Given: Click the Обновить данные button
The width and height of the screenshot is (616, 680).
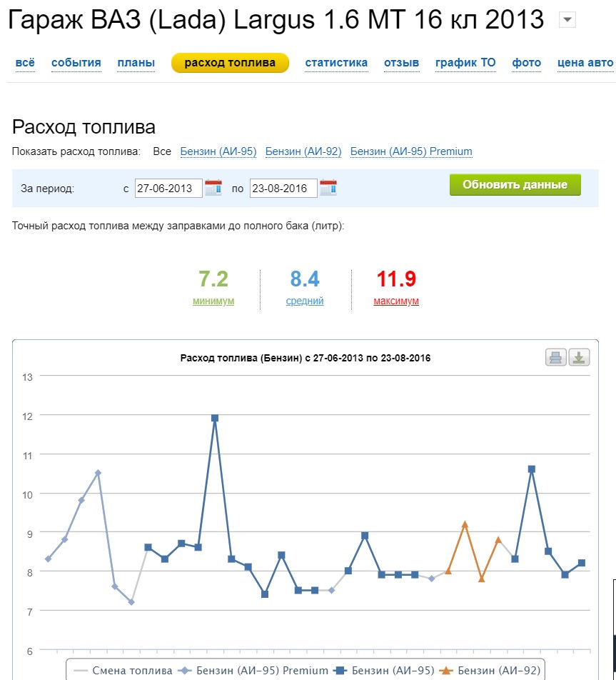Looking at the screenshot, I should pyautogui.click(x=515, y=185).
